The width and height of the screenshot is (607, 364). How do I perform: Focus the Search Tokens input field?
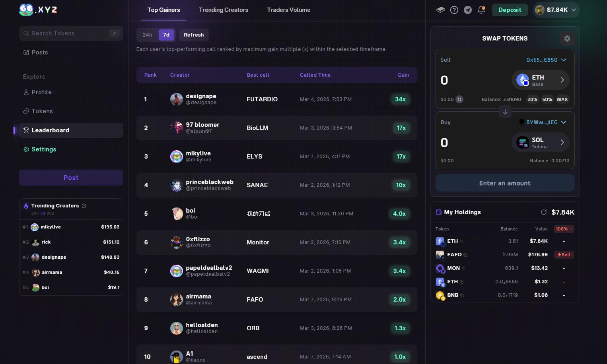click(68, 33)
